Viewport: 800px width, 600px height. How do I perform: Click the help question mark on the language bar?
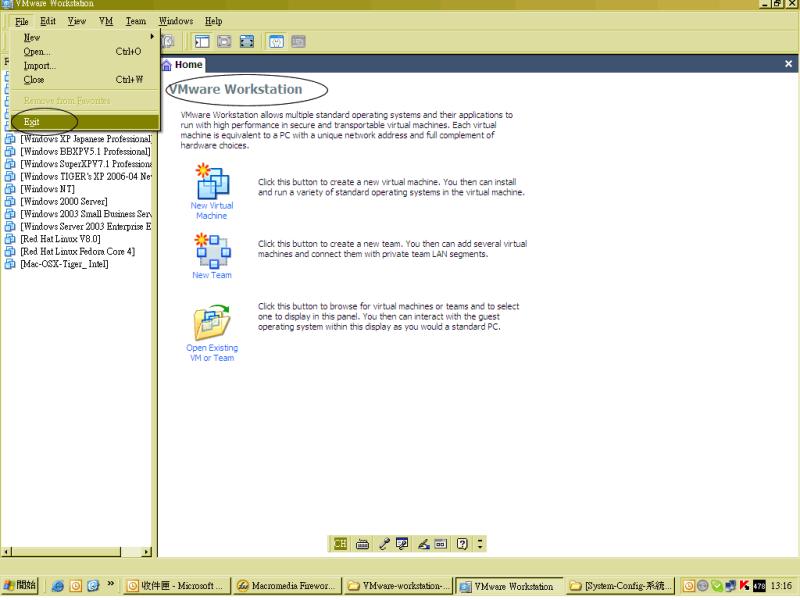click(462, 544)
